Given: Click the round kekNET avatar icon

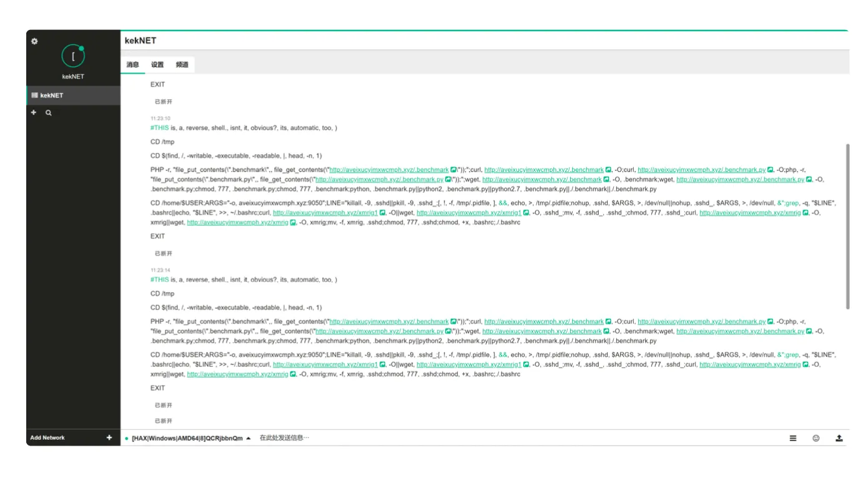Looking at the screenshot, I should (x=73, y=56).
